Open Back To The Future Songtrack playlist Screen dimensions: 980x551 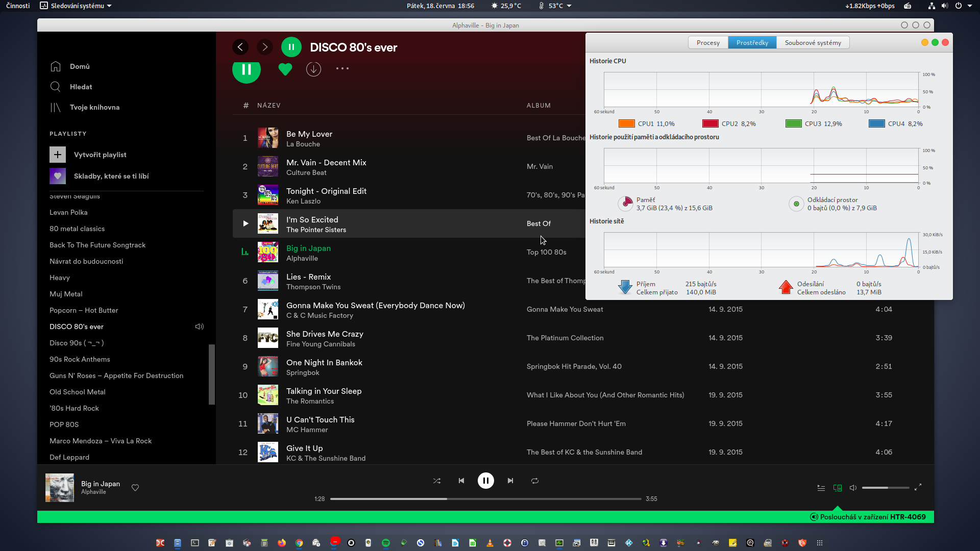pyautogui.click(x=97, y=245)
